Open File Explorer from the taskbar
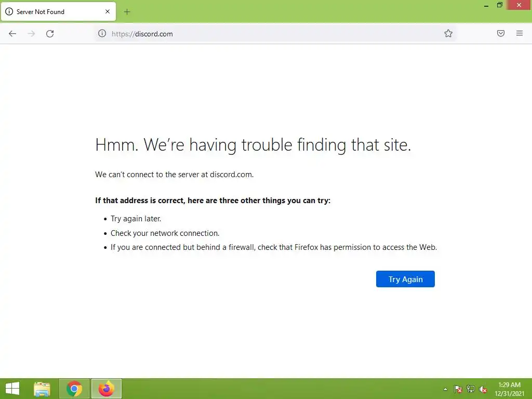Image resolution: width=532 pixels, height=399 pixels. point(42,389)
